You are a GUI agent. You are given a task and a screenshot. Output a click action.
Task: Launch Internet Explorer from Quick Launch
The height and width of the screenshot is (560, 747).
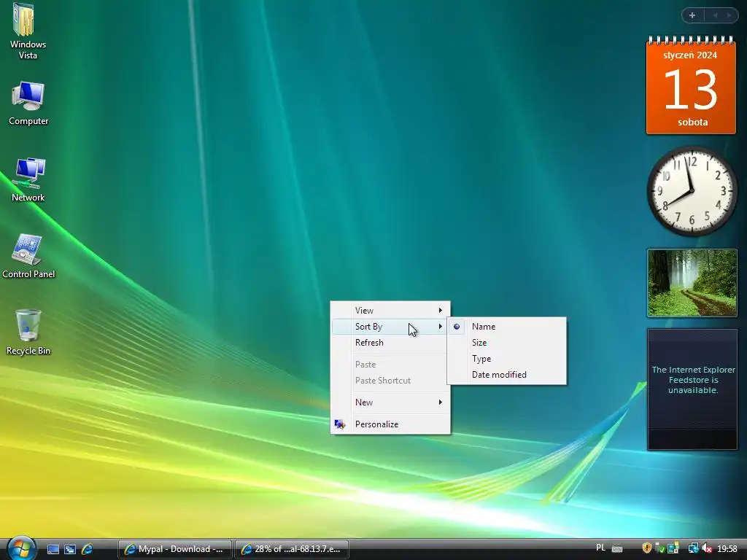tap(88, 549)
